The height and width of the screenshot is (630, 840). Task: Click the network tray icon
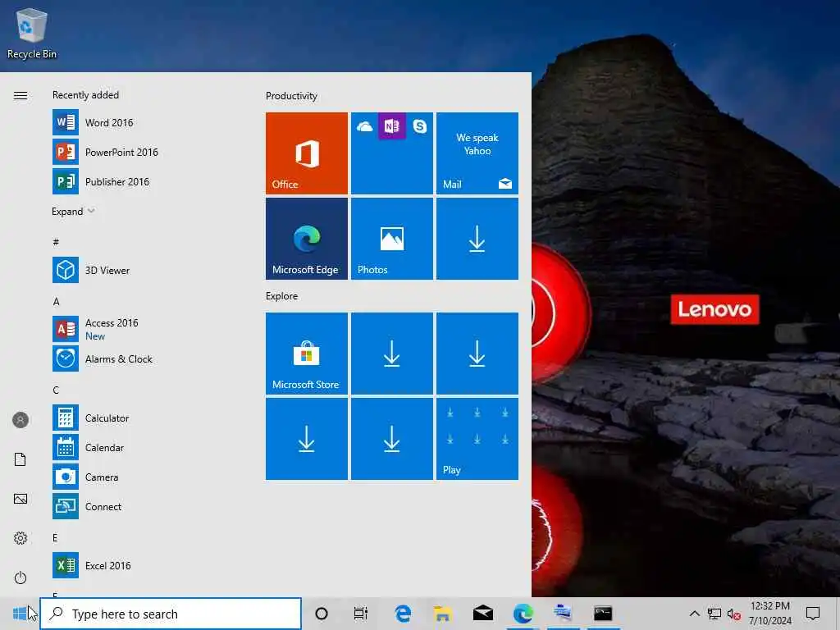pos(714,614)
